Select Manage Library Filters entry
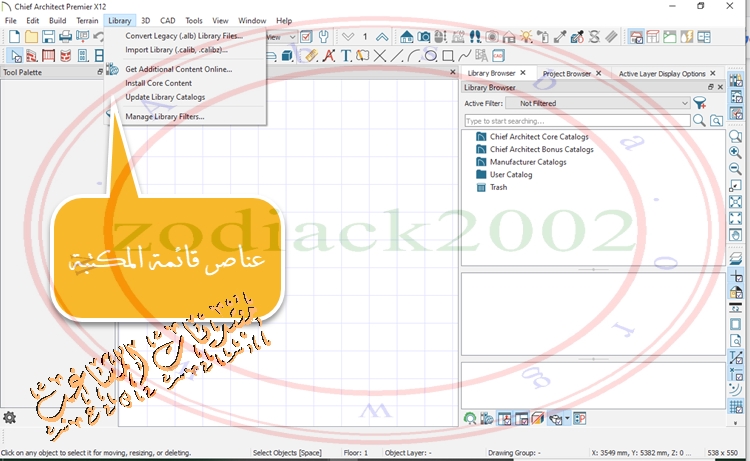 click(165, 116)
